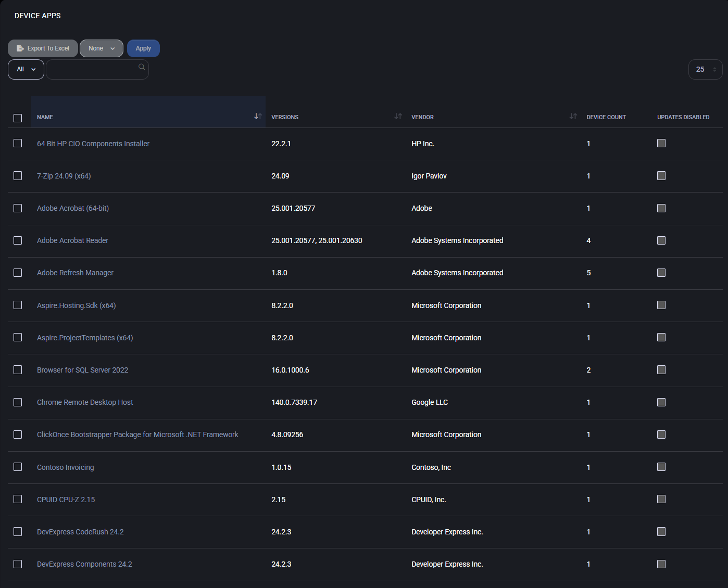This screenshot has width=728, height=588.
Task: Select row checkbox for ClickOnce Bootstrapper Package
Action: (18, 434)
